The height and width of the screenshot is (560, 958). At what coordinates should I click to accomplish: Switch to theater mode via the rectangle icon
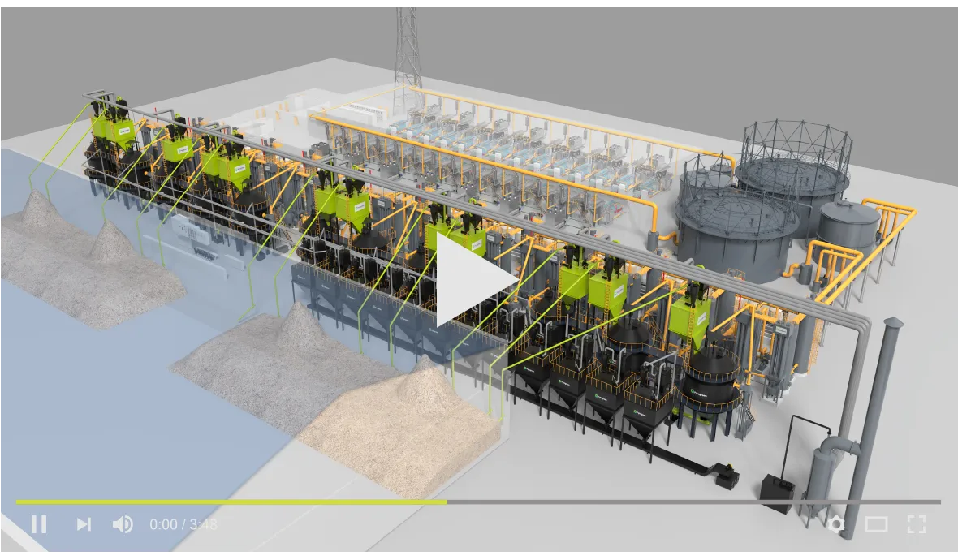pyautogui.click(x=876, y=524)
